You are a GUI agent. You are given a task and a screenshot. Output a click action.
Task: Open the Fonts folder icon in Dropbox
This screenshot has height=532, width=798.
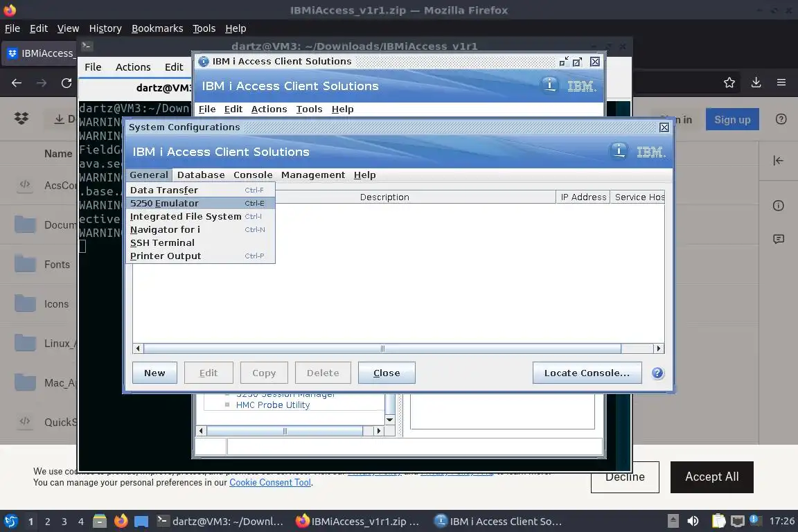(25, 264)
